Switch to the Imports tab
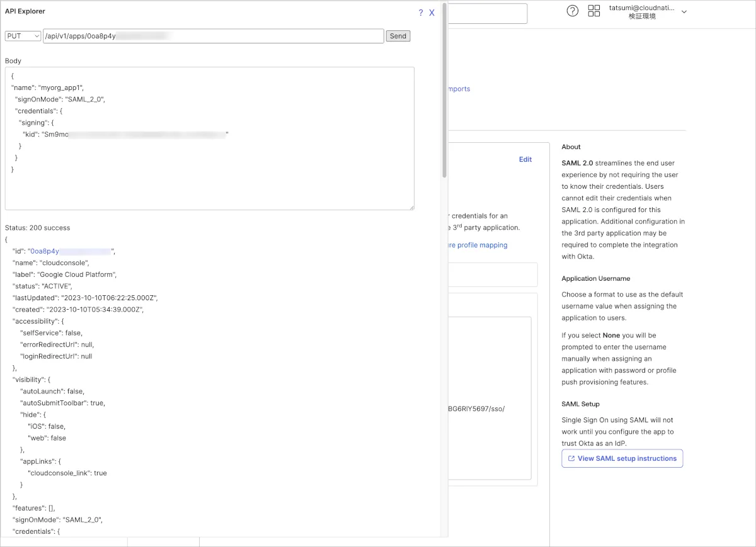The height and width of the screenshot is (547, 756). 459,89
